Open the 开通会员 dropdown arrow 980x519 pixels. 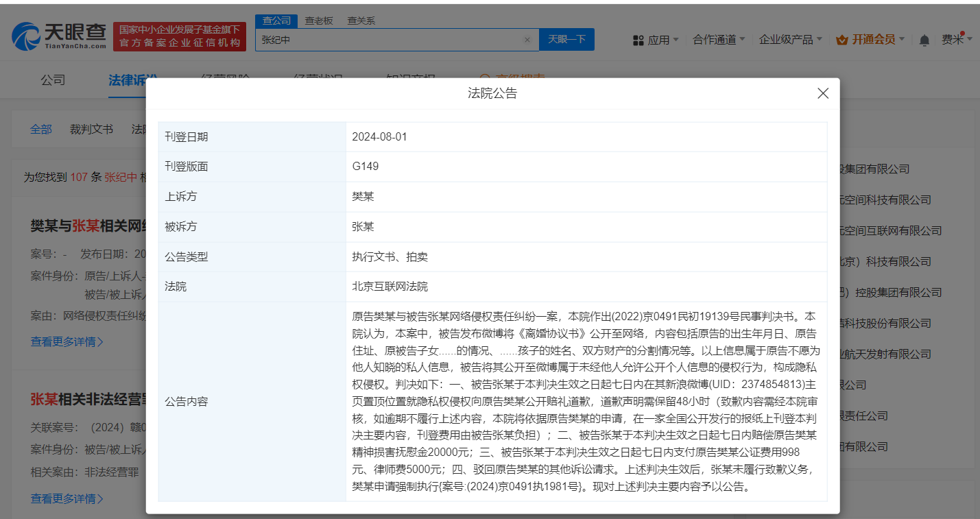(903, 40)
